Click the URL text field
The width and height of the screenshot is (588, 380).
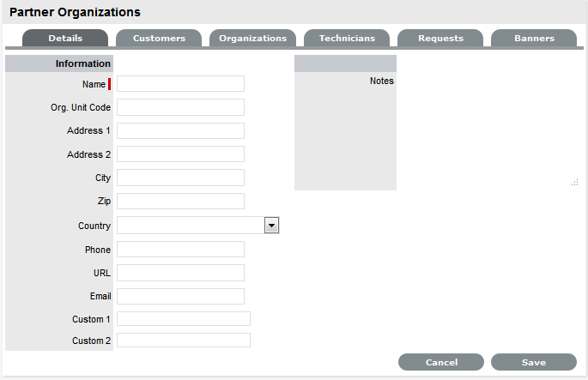pyautogui.click(x=180, y=273)
